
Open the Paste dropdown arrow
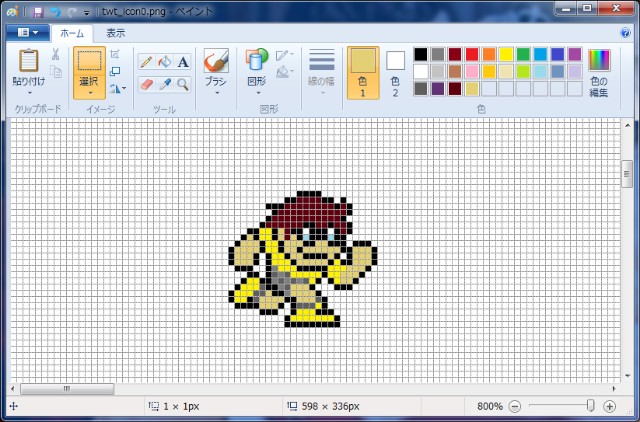29,93
